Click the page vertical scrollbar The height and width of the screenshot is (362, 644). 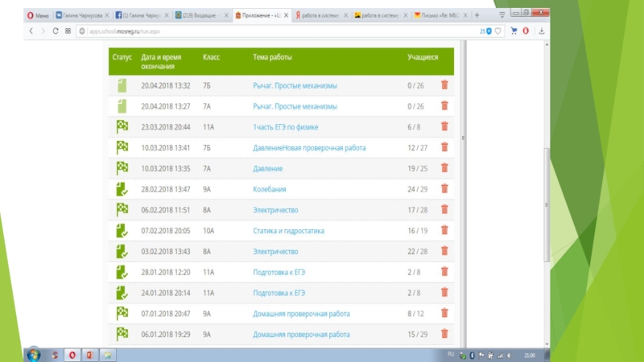tap(548, 201)
